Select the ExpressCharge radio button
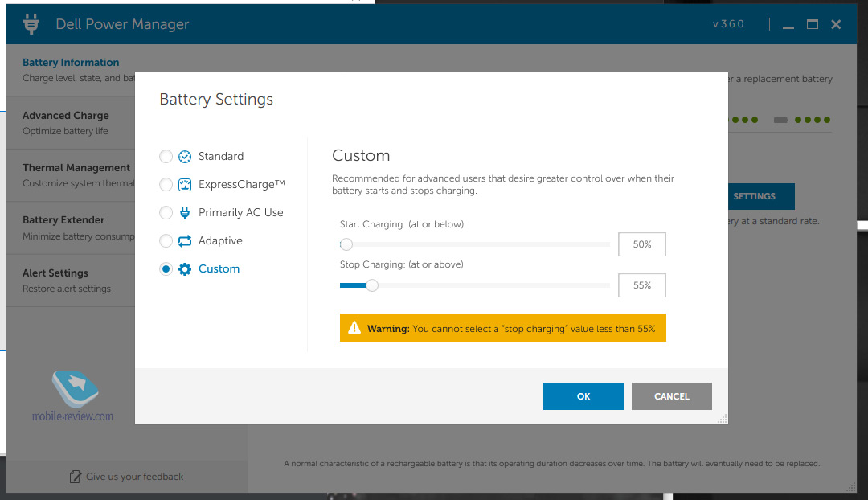The image size is (868, 500). (x=166, y=184)
